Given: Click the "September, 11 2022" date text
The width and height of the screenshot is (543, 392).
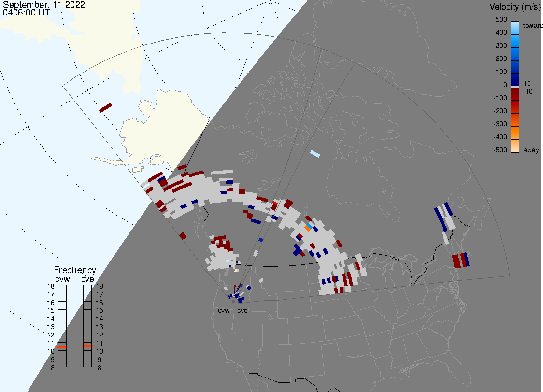Looking at the screenshot, I should pyautogui.click(x=44, y=5).
